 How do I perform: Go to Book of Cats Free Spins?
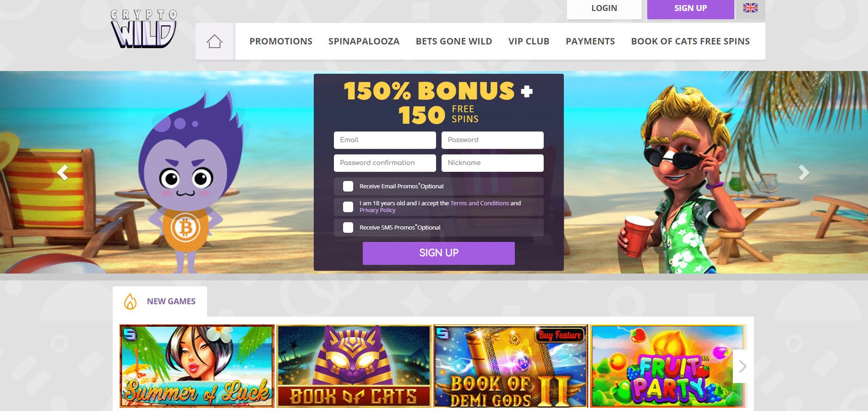(690, 41)
